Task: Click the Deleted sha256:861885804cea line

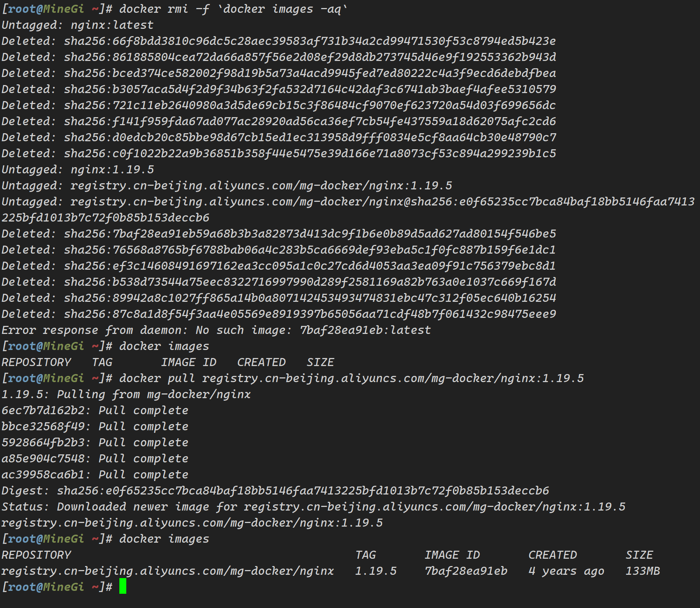Action: pyautogui.click(x=279, y=57)
